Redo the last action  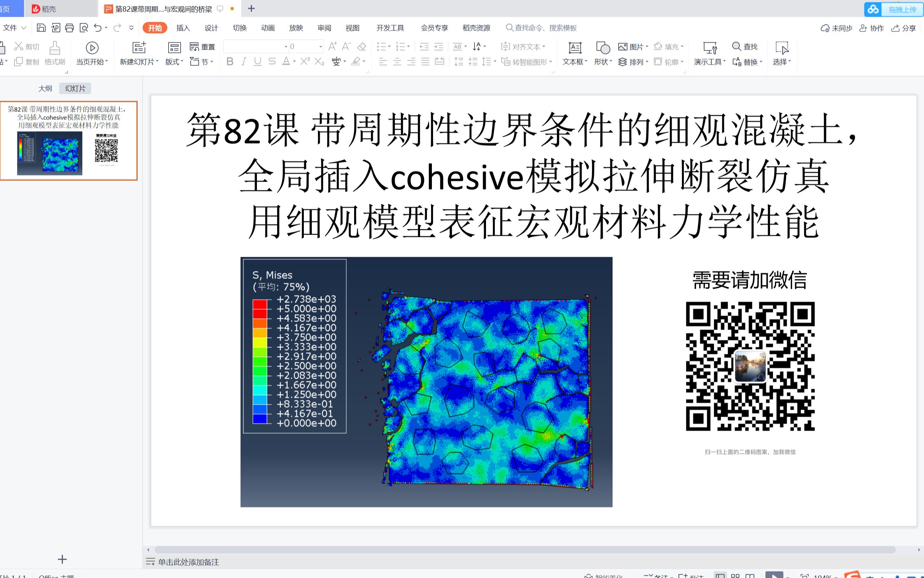point(117,28)
